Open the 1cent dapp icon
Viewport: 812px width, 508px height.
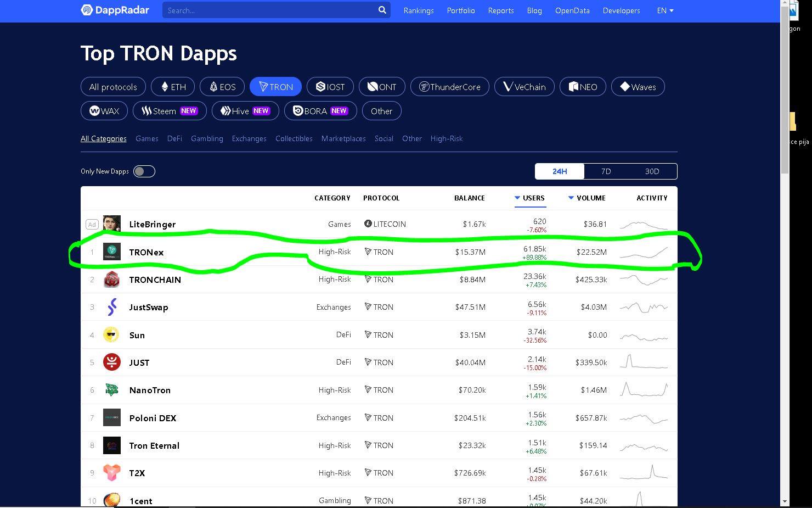tap(112, 500)
